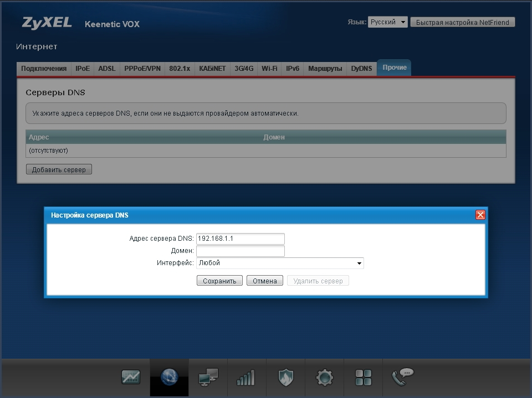Switch to the Подключения tab
The height and width of the screenshot is (398, 532).
coord(44,69)
